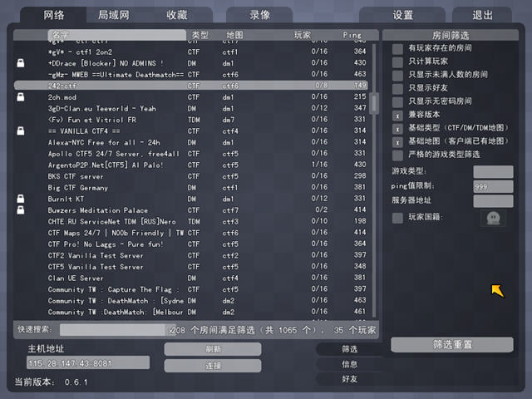Select Alexa-NYC Free for all - 24h
The image size is (532, 399).
pyautogui.click(x=190, y=142)
